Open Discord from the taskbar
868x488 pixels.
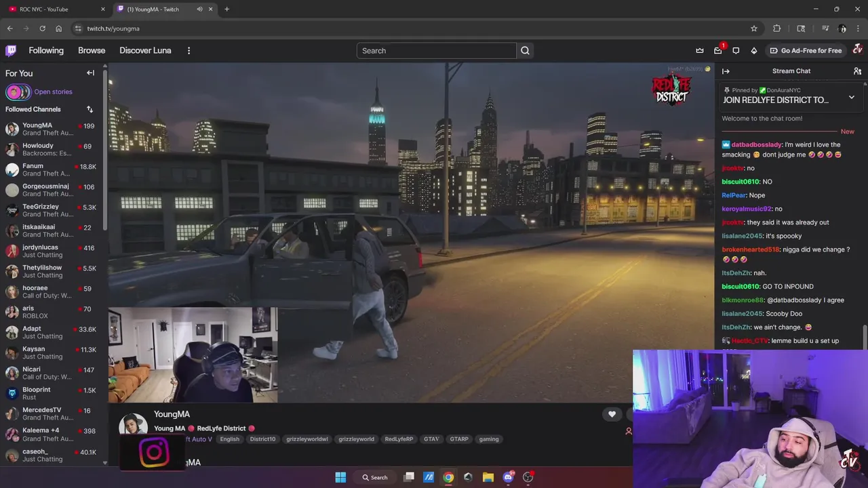tap(508, 477)
